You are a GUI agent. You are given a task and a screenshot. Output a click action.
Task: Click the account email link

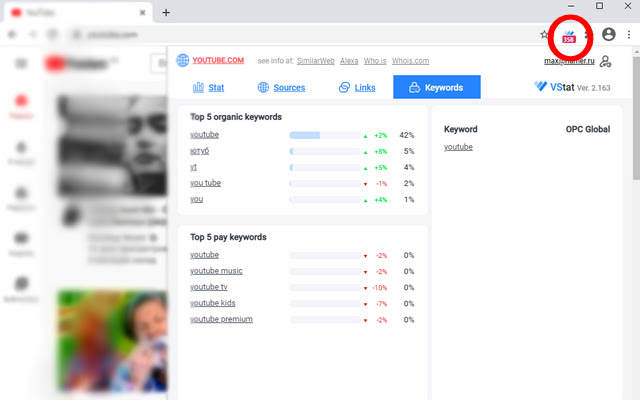[x=569, y=61]
